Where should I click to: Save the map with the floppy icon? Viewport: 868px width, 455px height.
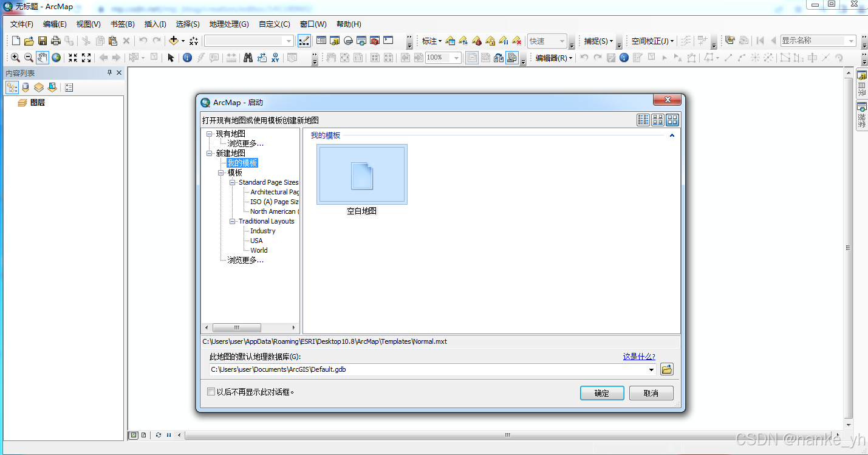(43, 41)
